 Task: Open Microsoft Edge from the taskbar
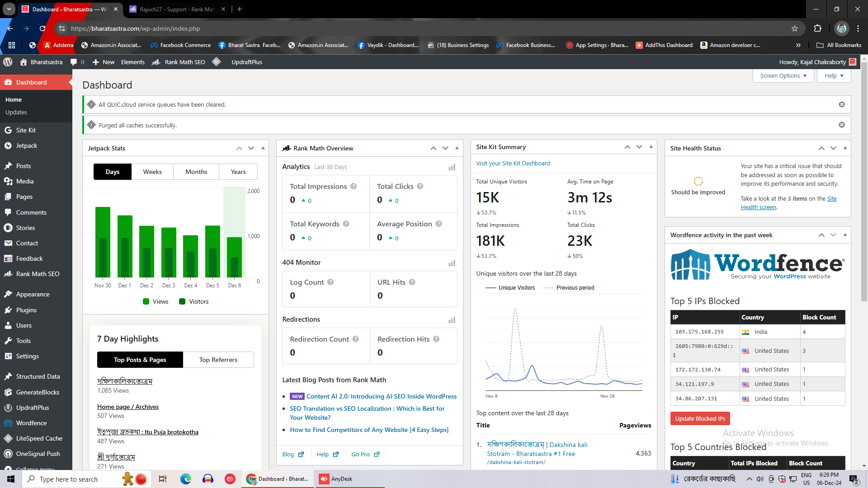click(186, 479)
